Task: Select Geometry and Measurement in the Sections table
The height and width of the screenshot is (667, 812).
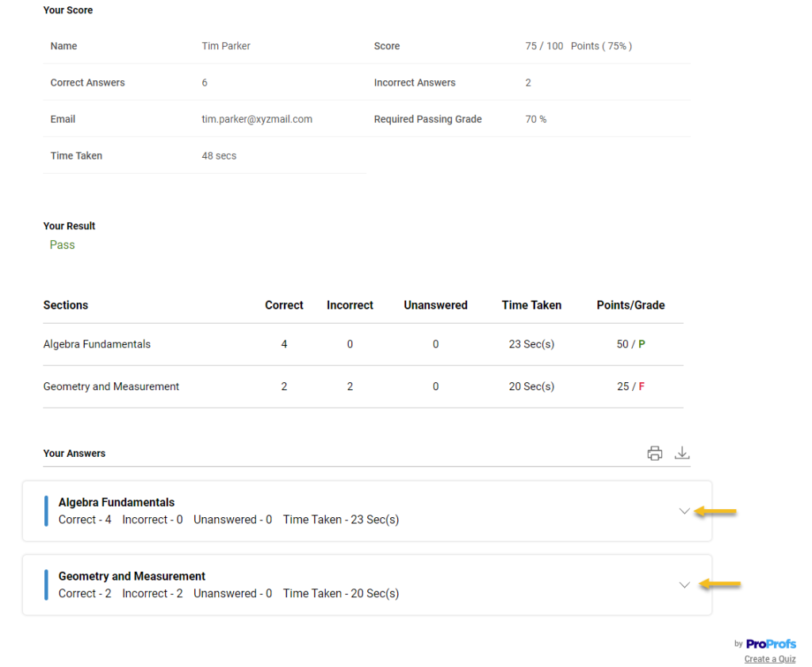Action: (111, 386)
